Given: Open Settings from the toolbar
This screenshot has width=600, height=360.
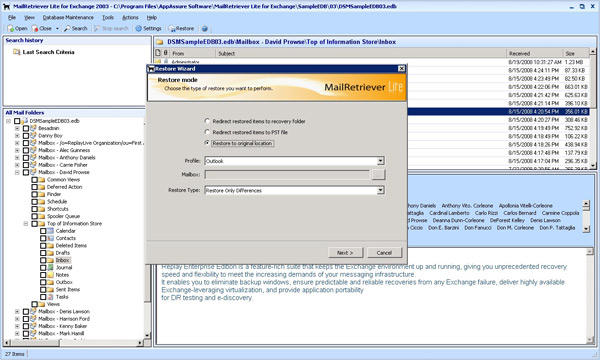Looking at the screenshot, I should [x=148, y=29].
